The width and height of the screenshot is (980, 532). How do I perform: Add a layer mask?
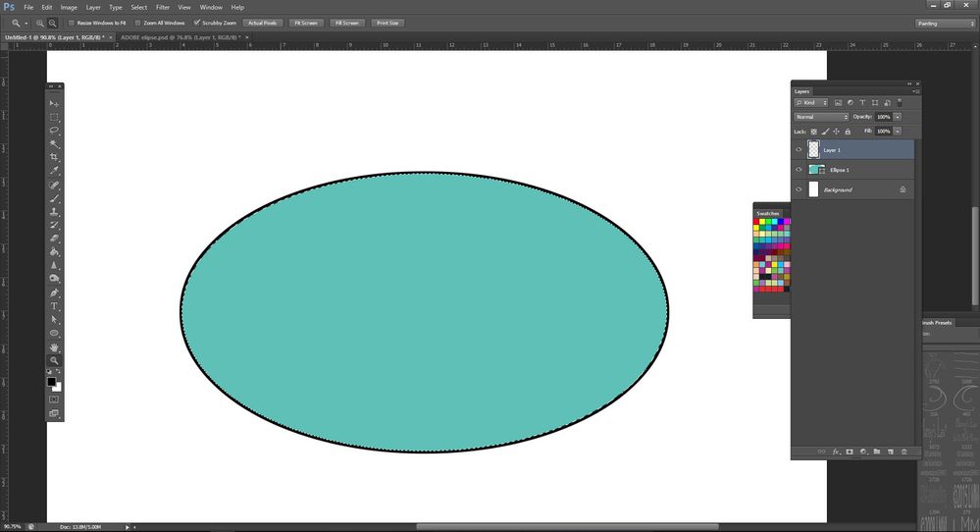coord(850,452)
